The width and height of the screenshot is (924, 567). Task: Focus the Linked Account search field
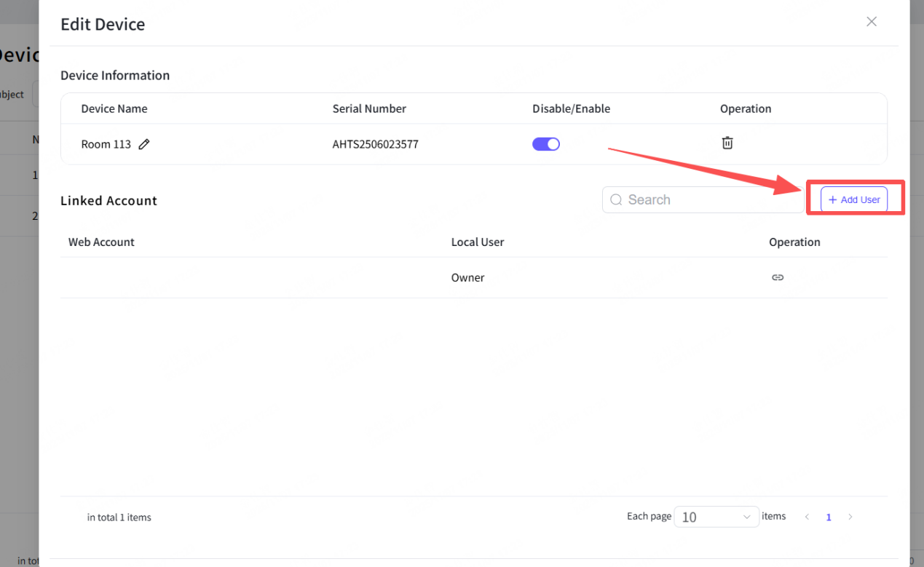pos(710,200)
